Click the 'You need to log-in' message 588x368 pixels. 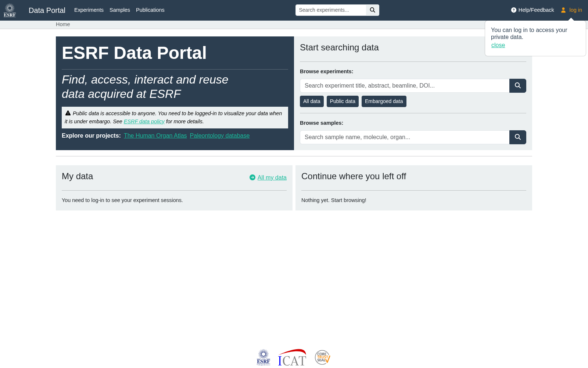point(122,200)
